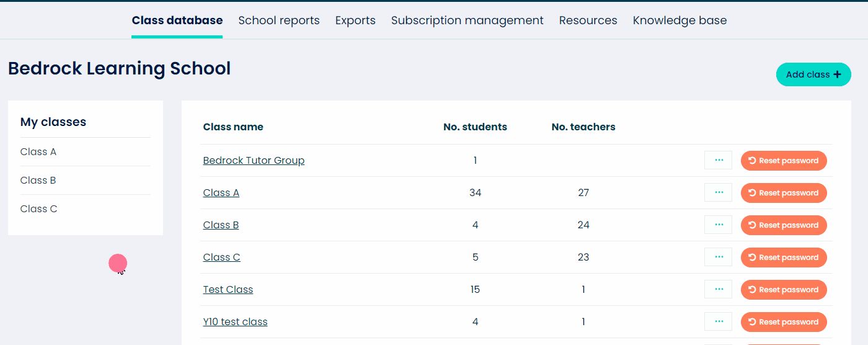868x345 pixels.
Task: Open the Bedrock Tutor Group class link
Action: pyautogui.click(x=254, y=161)
